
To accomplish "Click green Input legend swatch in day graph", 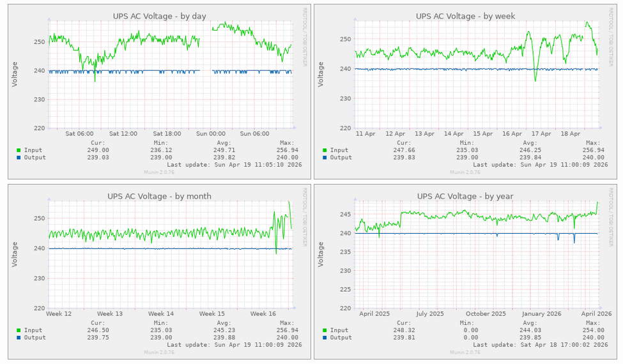I will click(19, 151).
